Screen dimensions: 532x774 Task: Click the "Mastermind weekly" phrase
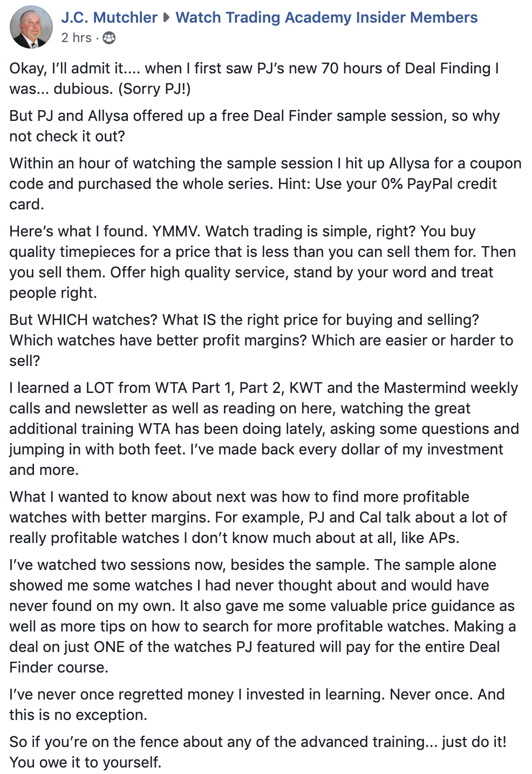(451, 388)
